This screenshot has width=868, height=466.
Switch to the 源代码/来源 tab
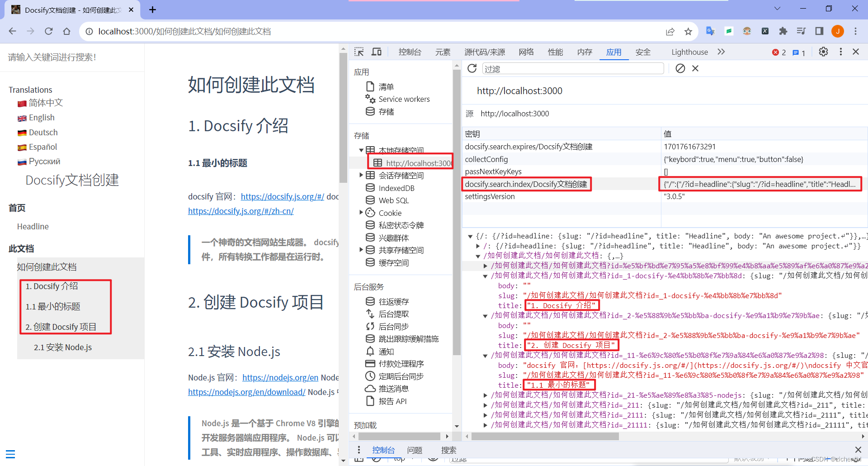(485, 52)
